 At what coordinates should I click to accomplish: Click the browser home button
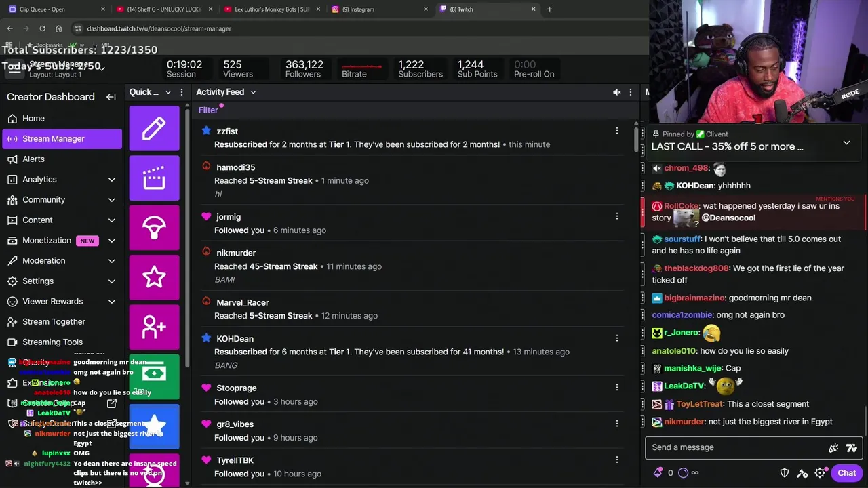coord(58,28)
